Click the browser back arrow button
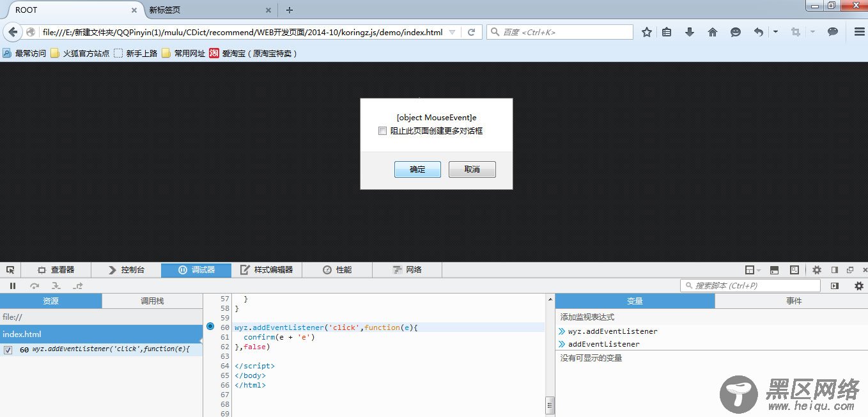The image size is (868, 417). [x=12, y=32]
